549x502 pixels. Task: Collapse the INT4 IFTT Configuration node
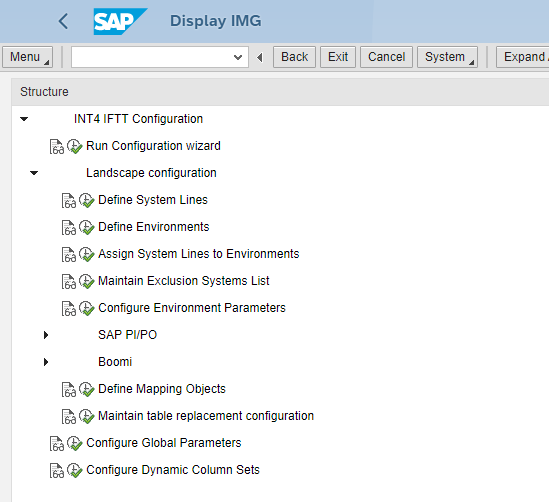pyautogui.click(x=24, y=119)
